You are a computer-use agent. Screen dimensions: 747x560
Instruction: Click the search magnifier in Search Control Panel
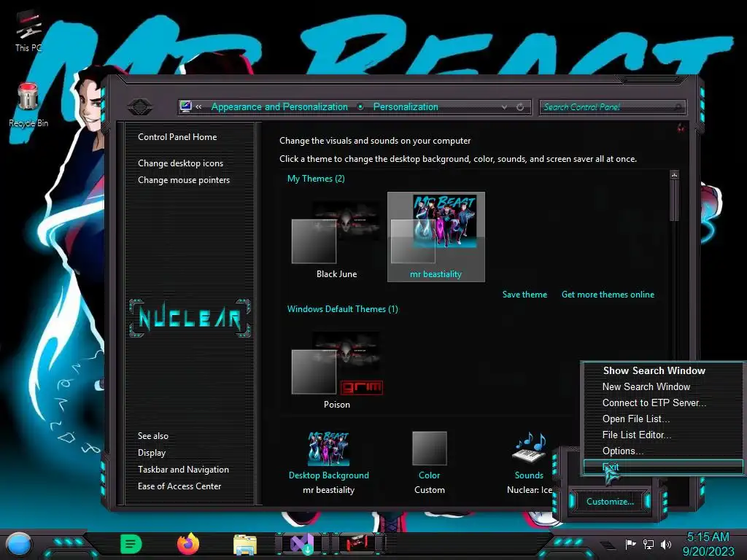click(678, 107)
